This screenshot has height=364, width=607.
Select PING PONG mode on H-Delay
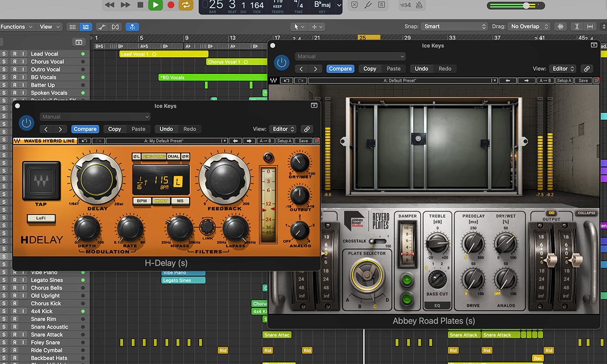pyautogui.click(x=154, y=157)
